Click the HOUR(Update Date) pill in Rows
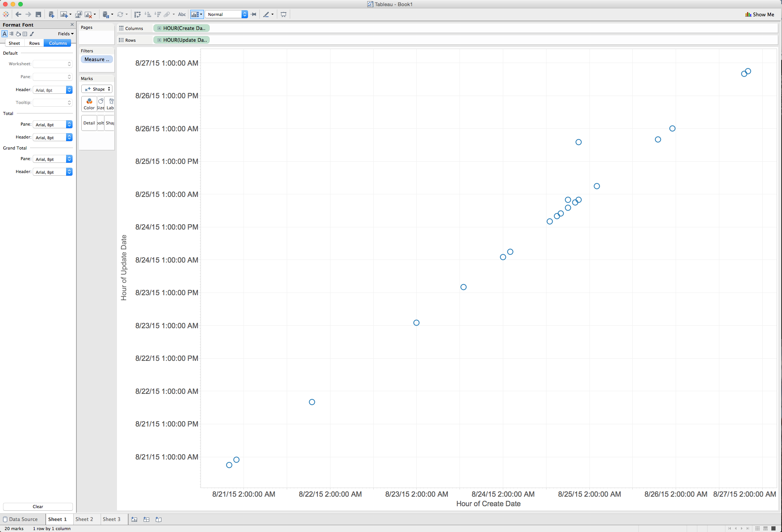The width and height of the screenshot is (782, 532). click(x=182, y=40)
